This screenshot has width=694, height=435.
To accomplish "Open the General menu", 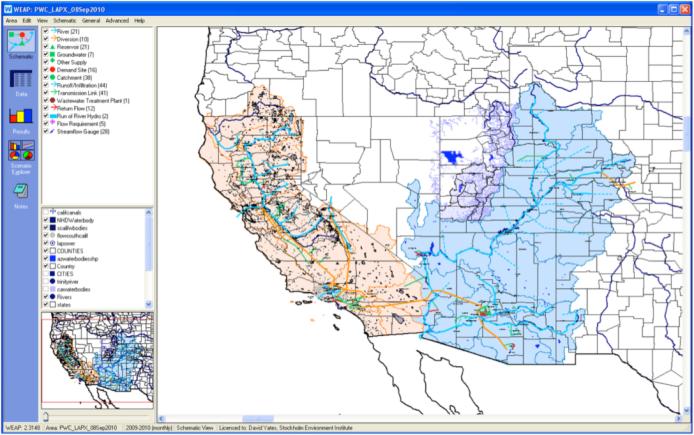I will click(92, 20).
